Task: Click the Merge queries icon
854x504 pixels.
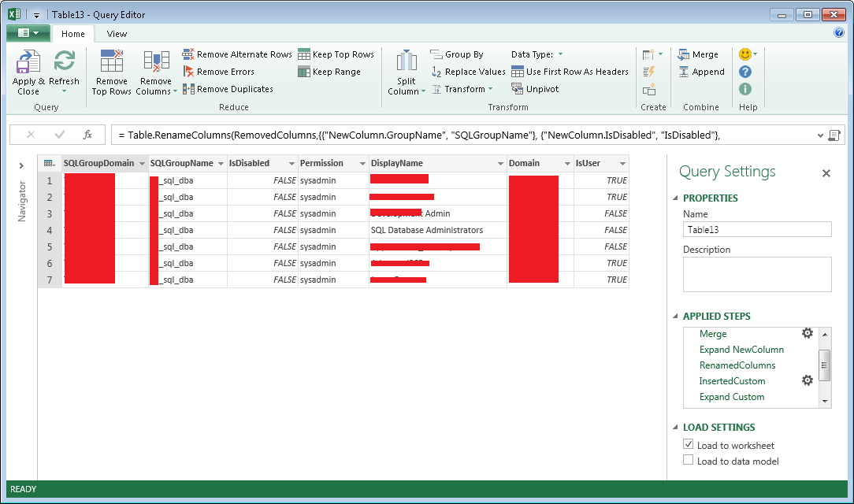Action: pyautogui.click(x=685, y=54)
